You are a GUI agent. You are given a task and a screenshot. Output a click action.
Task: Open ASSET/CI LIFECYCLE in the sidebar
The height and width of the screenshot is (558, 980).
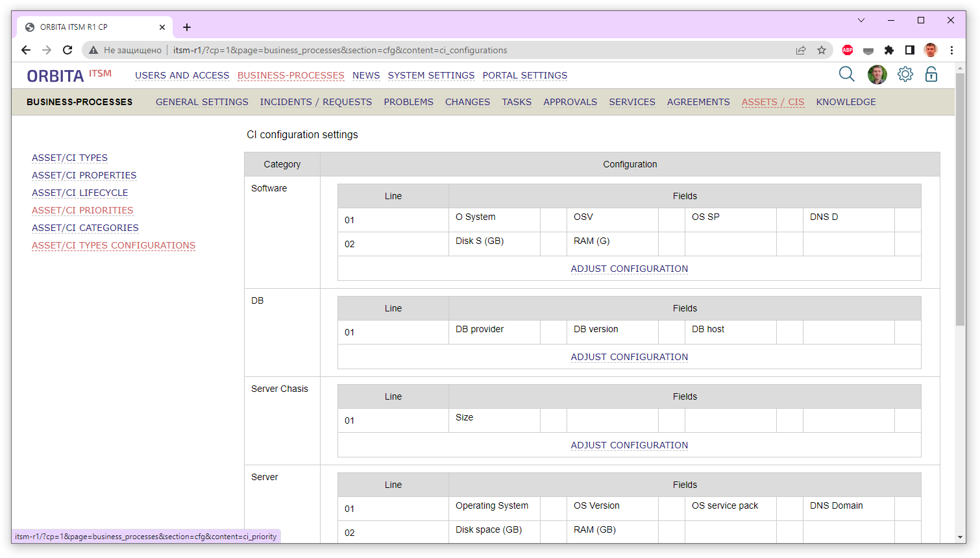click(x=80, y=193)
